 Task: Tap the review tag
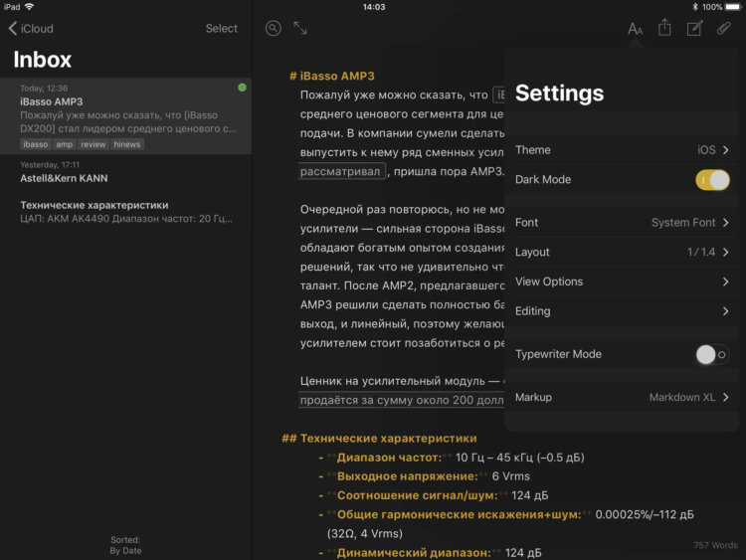[93, 144]
